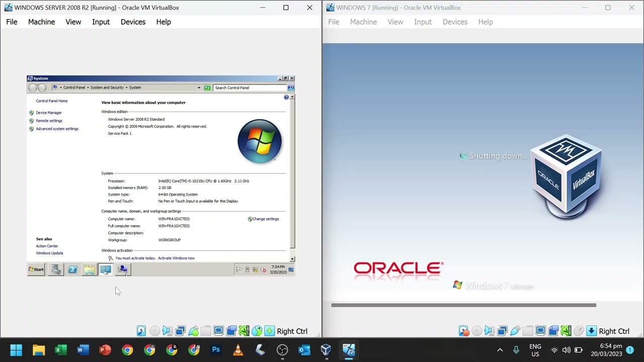The width and height of the screenshot is (644, 362).
Task: Open PowerShell from guest taskbar
Action: click(72, 270)
